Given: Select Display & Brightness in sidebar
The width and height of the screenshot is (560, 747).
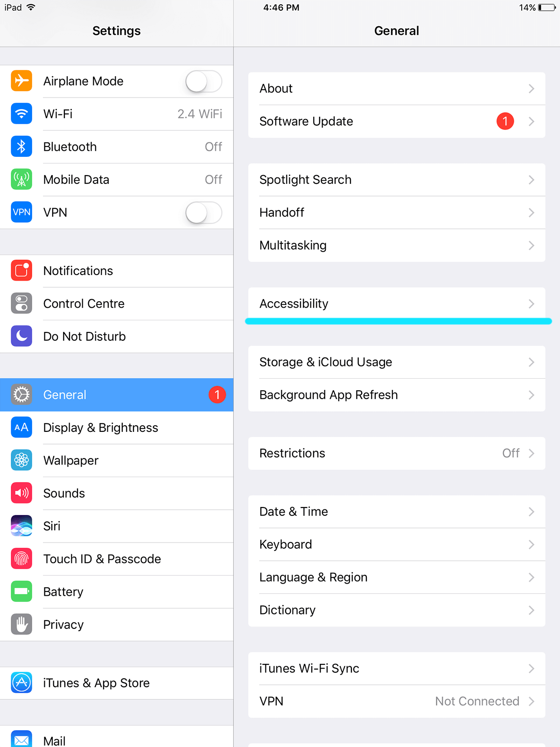Looking at the screenshot, I should [x=117, y=428].
